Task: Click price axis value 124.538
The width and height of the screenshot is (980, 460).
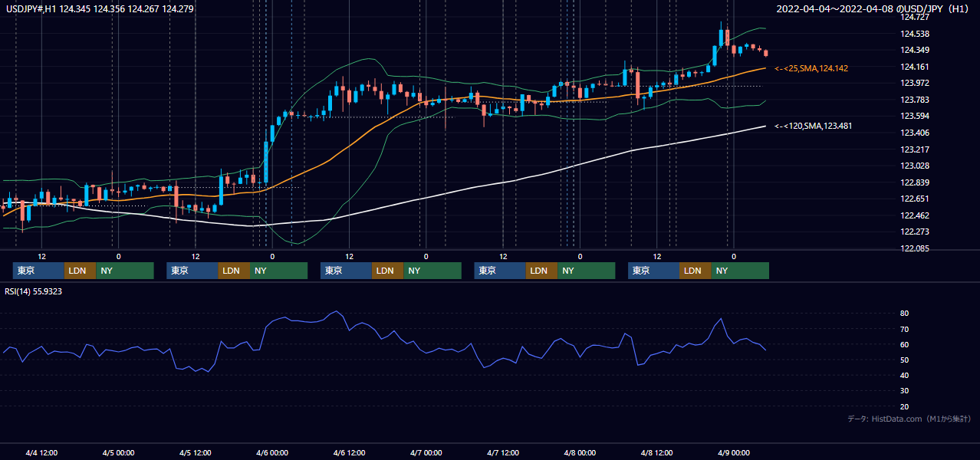Action: [x=914, y=34]
